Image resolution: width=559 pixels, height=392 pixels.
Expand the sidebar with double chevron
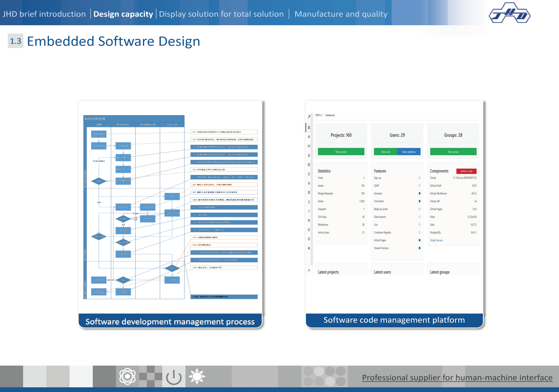(309, 270)
